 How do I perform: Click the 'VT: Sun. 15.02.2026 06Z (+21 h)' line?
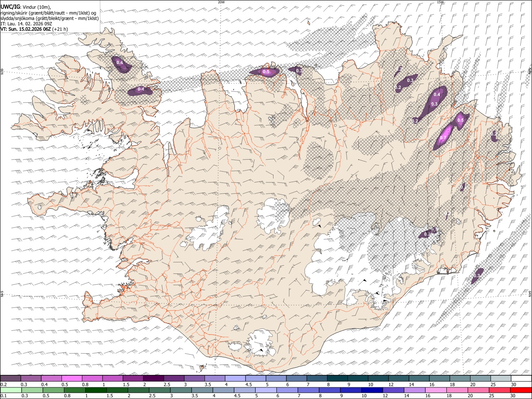[x=34, y=29]
